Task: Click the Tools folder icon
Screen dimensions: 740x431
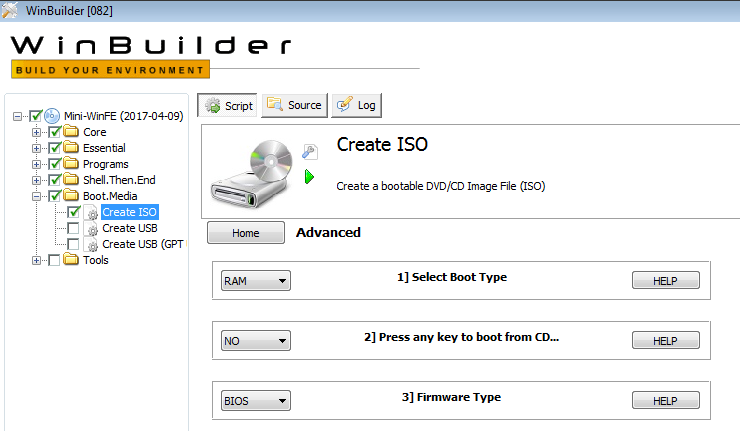Action: [71, 260]
